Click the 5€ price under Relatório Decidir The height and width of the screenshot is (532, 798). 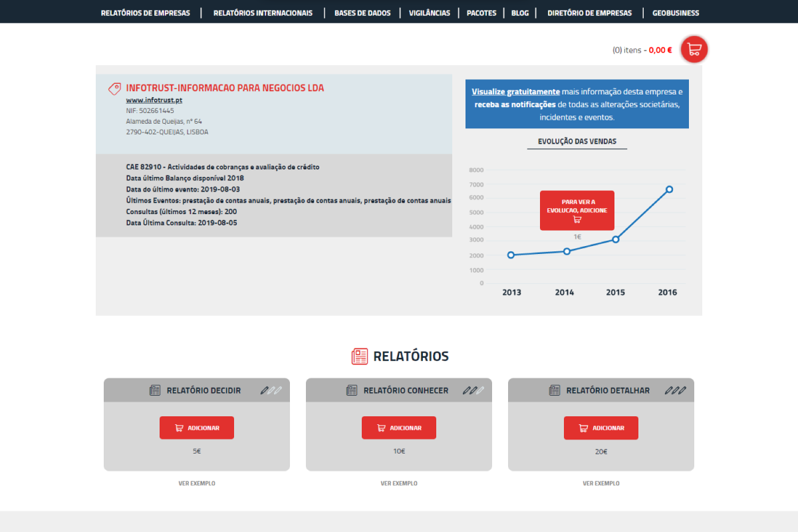point(197,452)
